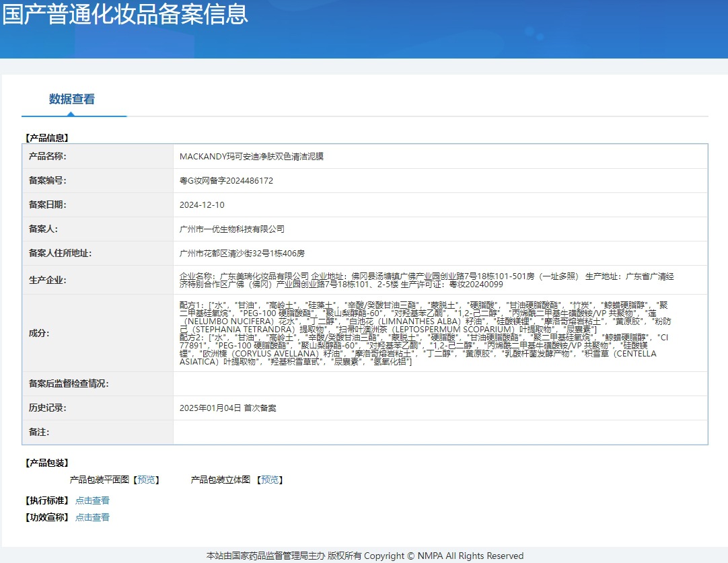Click the 【功效宣称】 label
The image size is (728, 563).
47,517
